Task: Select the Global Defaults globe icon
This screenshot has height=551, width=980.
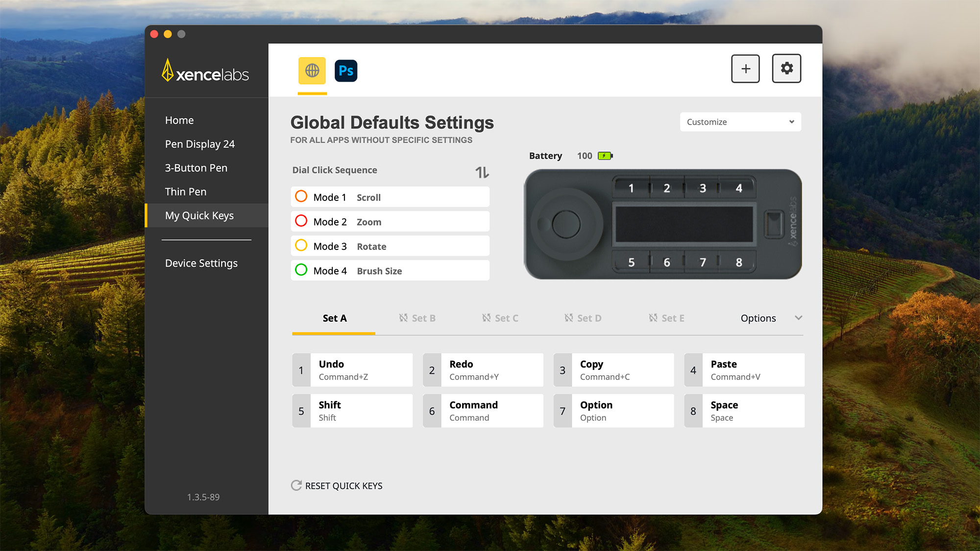Action: (312, 71)
